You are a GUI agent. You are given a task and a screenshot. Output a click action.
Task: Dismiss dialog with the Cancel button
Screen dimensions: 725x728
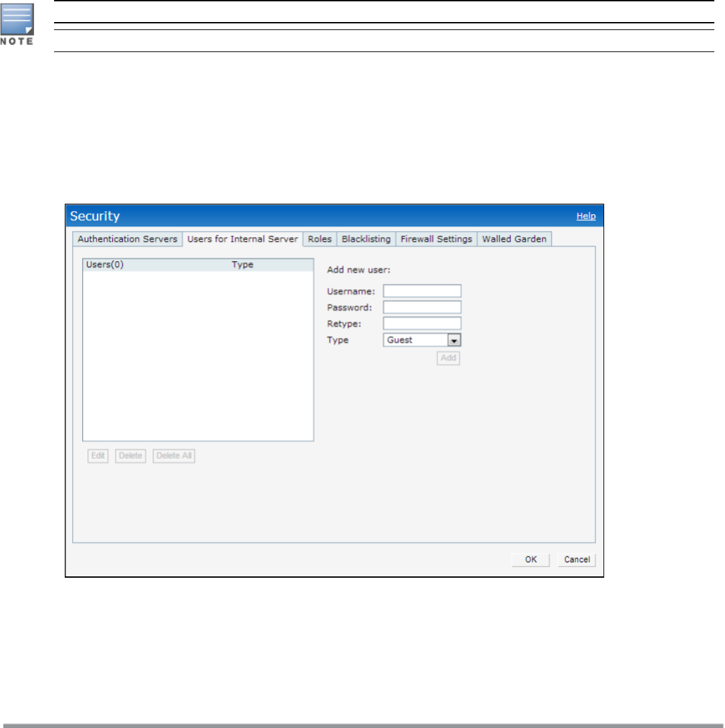tap(577, 560)
